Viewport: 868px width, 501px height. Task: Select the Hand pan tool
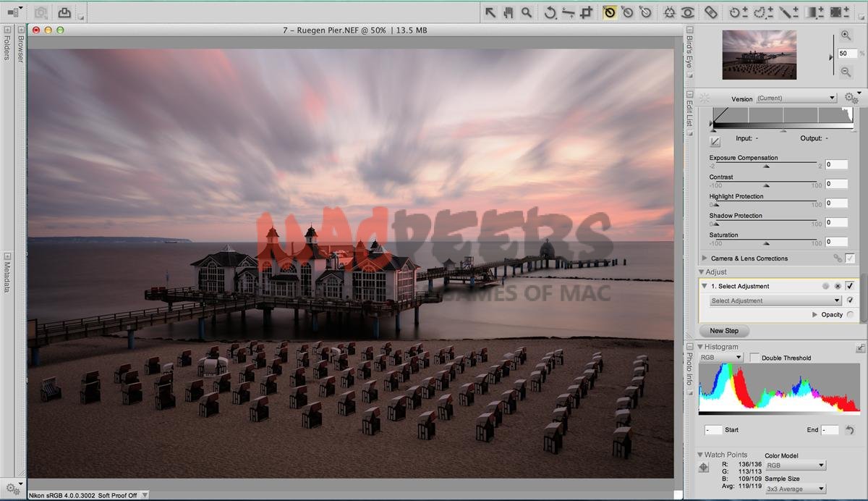click(508, 12)
